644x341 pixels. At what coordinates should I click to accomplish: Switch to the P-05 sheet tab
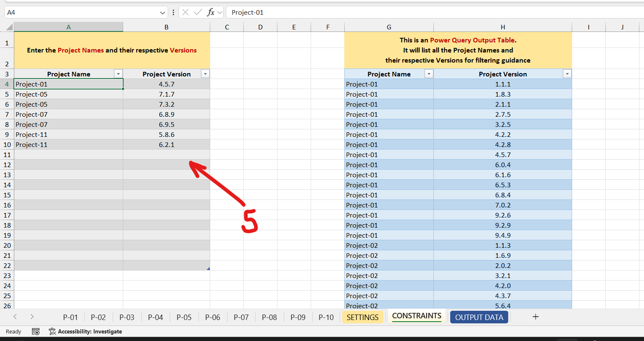tap(184, 317)
